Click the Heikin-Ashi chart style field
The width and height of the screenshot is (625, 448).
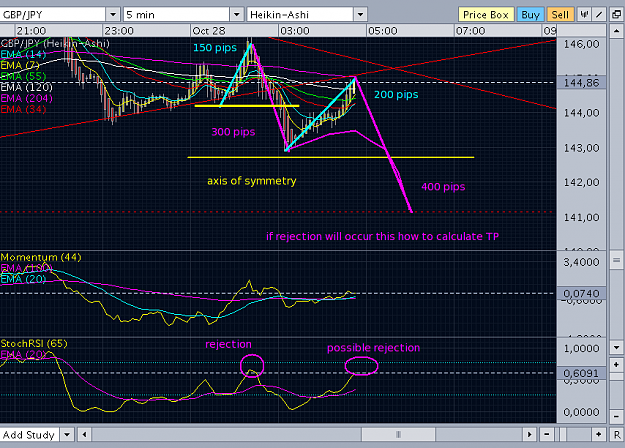click(300, 15)
